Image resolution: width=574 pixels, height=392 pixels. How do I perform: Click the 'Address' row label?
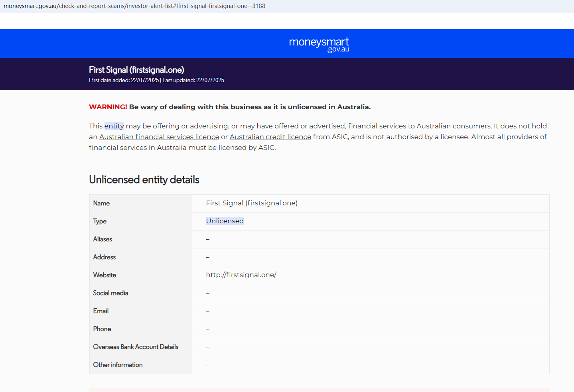(105, 257)
